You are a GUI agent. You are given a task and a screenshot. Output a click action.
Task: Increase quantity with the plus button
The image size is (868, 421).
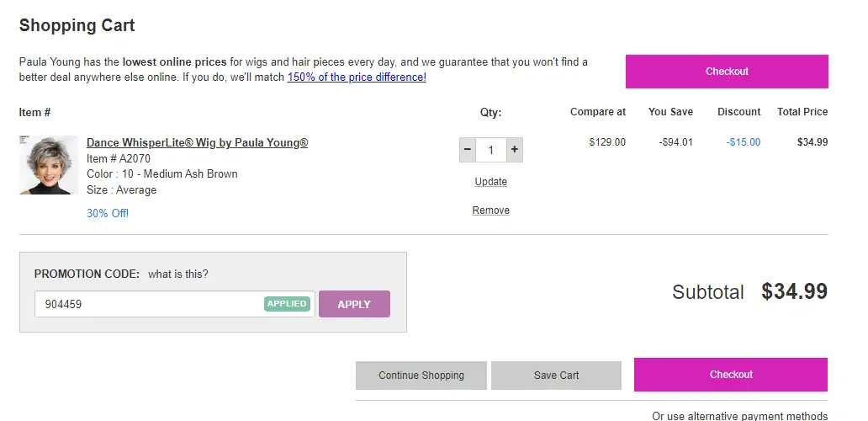[x=515, y=151]
